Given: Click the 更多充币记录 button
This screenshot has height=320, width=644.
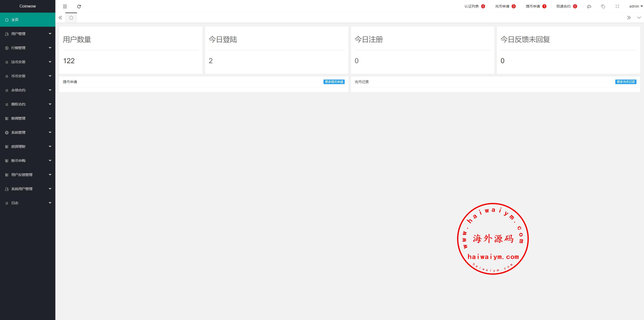Looking at the screenshot, I should pos(626,82).
